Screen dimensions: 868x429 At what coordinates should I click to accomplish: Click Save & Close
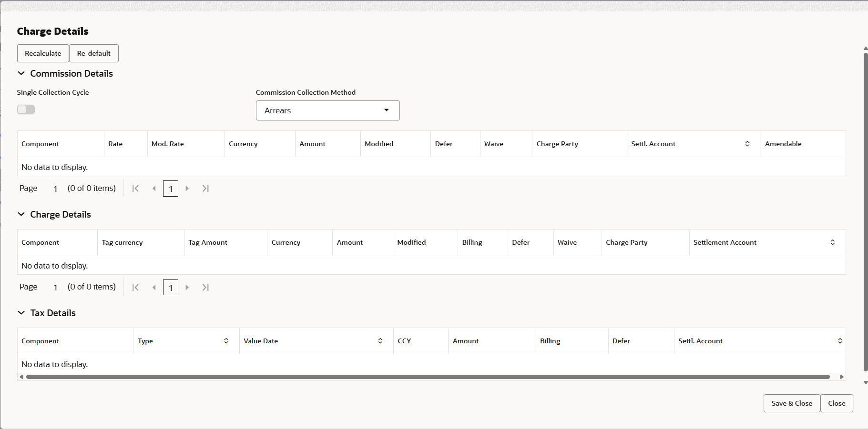click(x=791, y=403)
